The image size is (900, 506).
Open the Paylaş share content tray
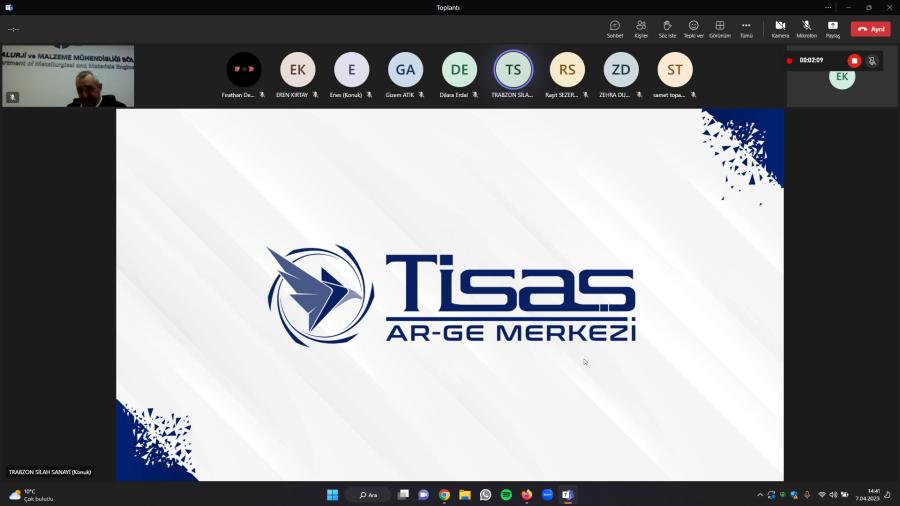coord(833,29)
